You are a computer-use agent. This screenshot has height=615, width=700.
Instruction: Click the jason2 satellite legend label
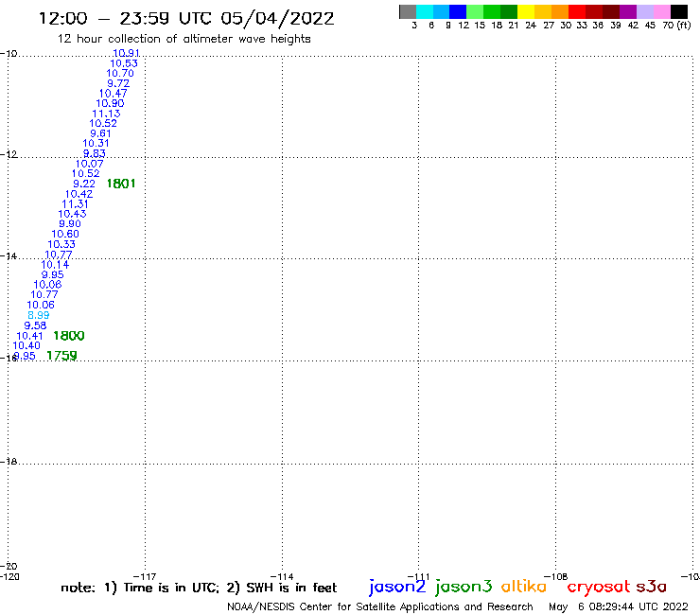397,587
